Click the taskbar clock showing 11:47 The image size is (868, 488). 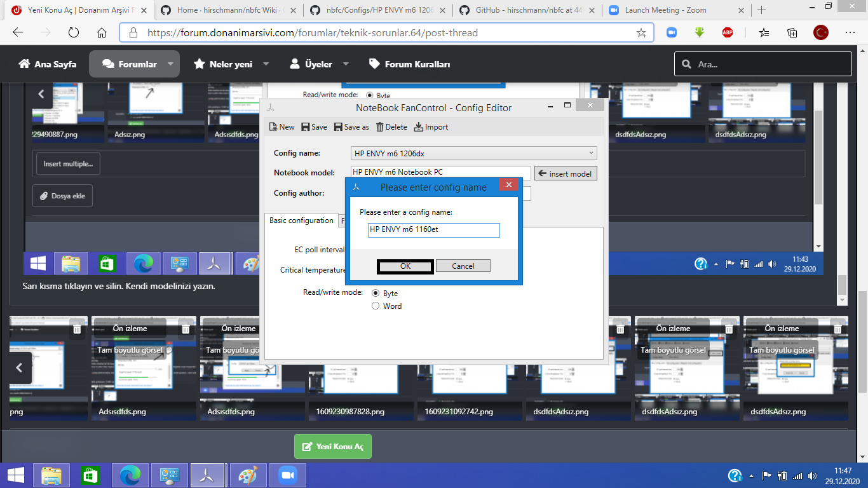click(843, 475)
